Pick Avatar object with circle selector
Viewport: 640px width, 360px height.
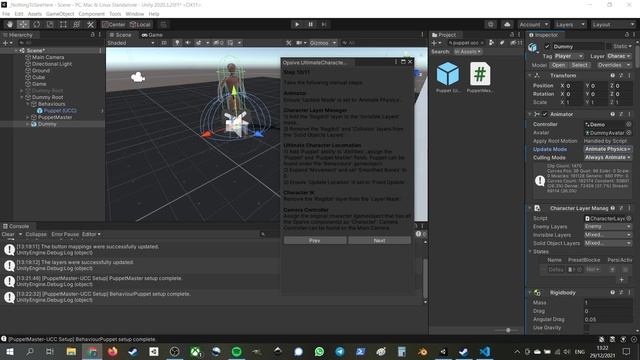point(629,133)
